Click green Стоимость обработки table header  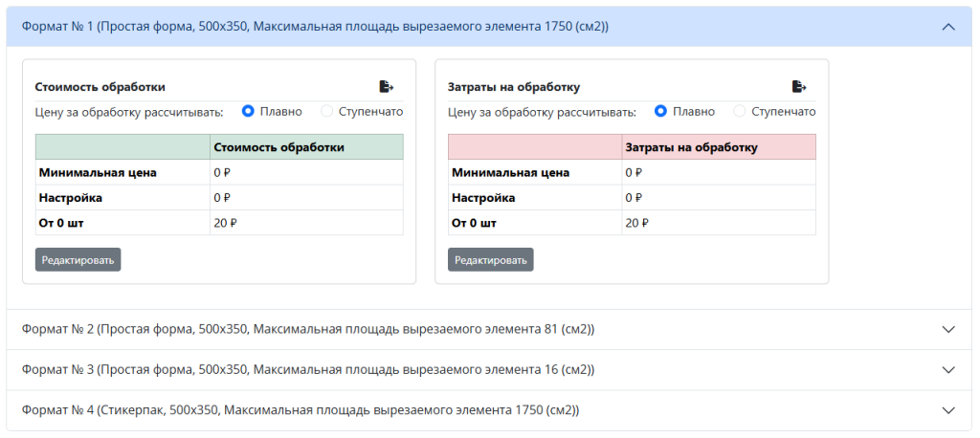[219, 147]
